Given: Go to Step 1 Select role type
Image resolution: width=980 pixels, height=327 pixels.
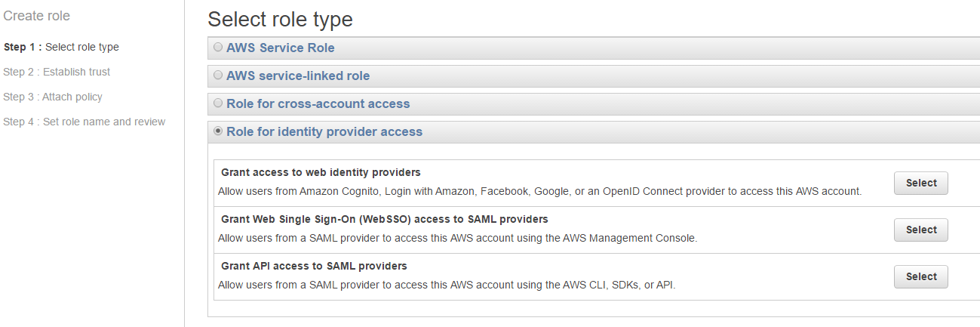Looking at the screenshot, I should [61, 47].
